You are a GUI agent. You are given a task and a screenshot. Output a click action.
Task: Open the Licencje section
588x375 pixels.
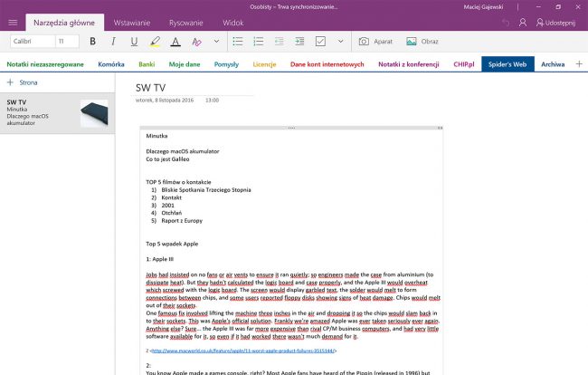264,64
